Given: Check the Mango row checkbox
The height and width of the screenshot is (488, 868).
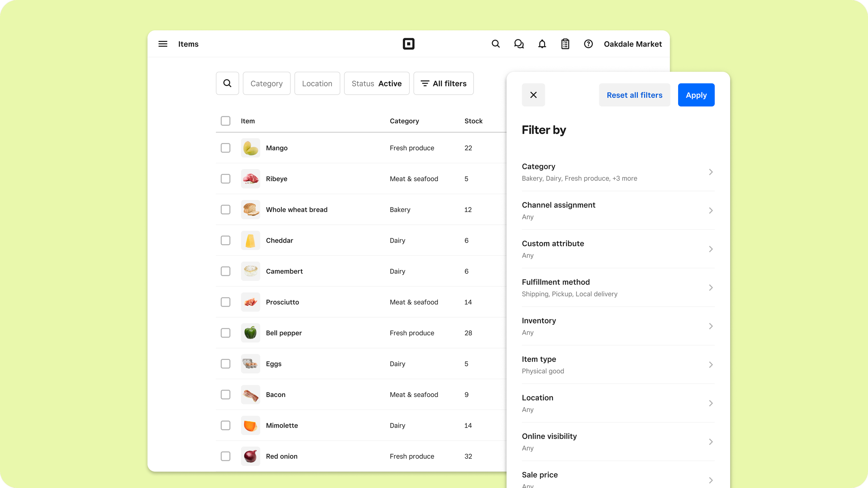Looking at the screenshot, I should (x=225, y=148).
